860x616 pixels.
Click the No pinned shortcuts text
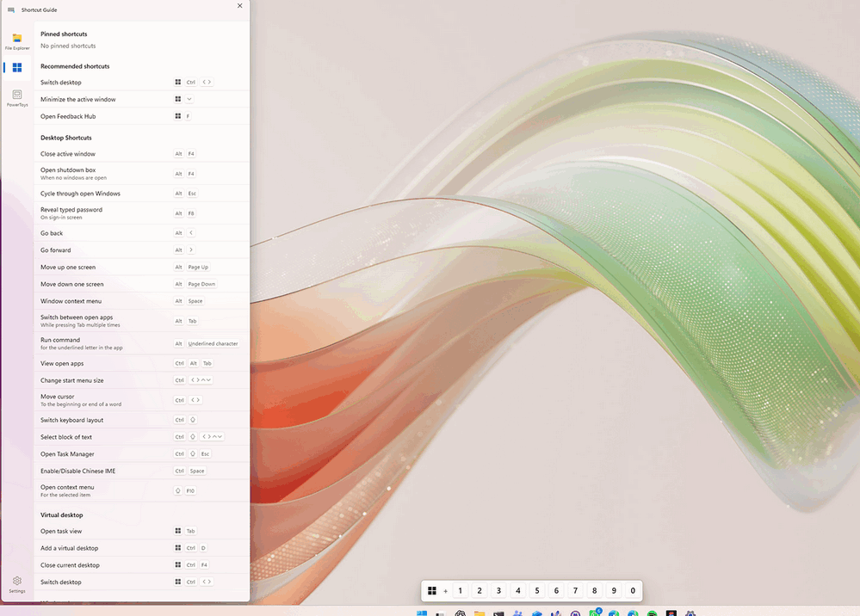pyautogui.click(x=68, y=46)
